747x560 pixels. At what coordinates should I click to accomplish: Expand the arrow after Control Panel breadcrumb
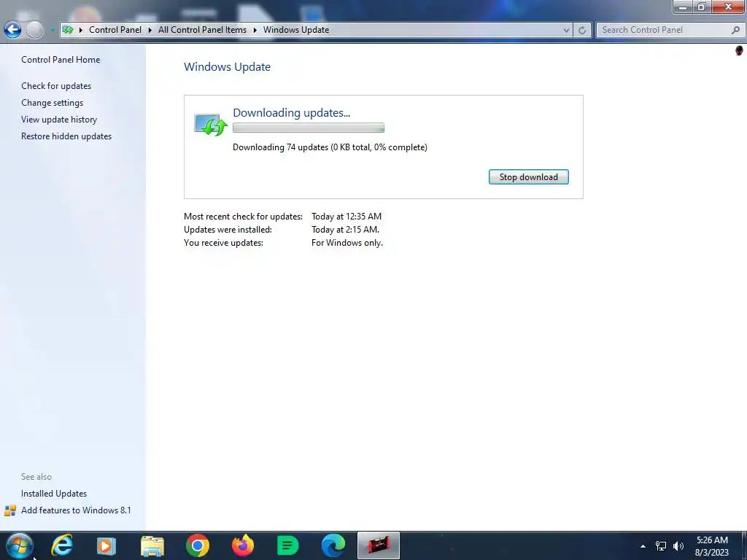(x=150, y=30)
